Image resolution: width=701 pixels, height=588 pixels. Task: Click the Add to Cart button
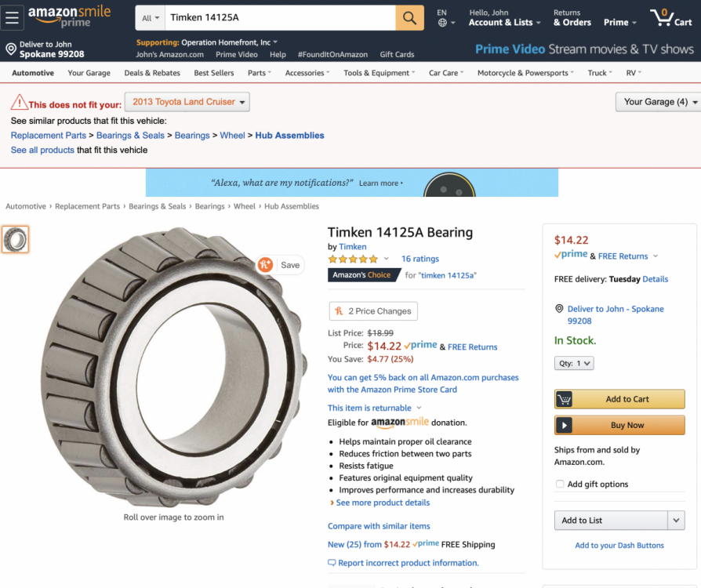coord(619,399)
